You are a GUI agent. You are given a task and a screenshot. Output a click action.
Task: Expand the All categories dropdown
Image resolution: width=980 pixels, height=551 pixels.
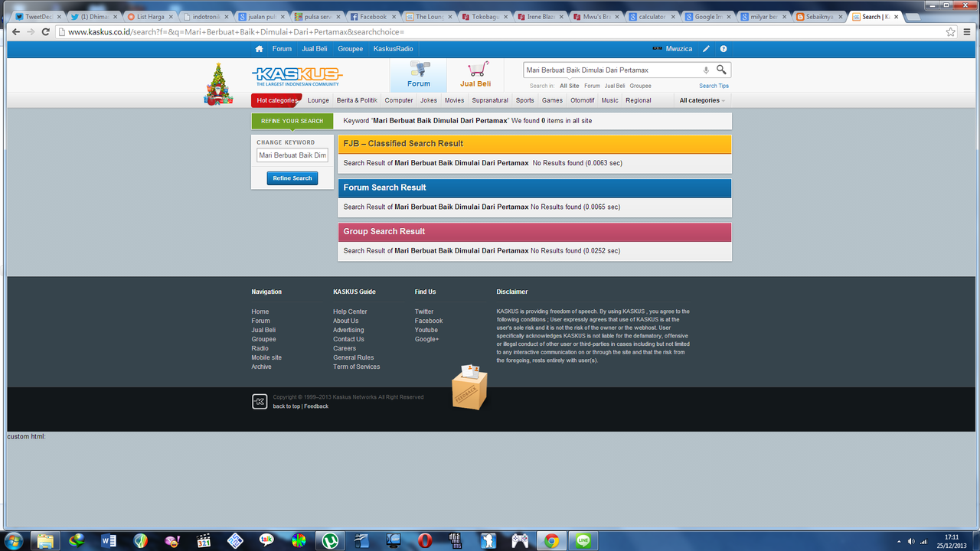[702, 100]
